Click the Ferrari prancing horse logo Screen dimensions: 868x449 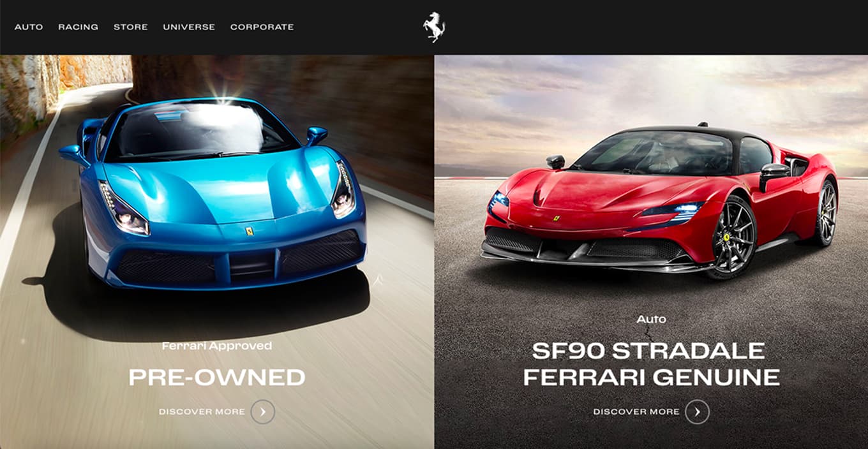434,27
